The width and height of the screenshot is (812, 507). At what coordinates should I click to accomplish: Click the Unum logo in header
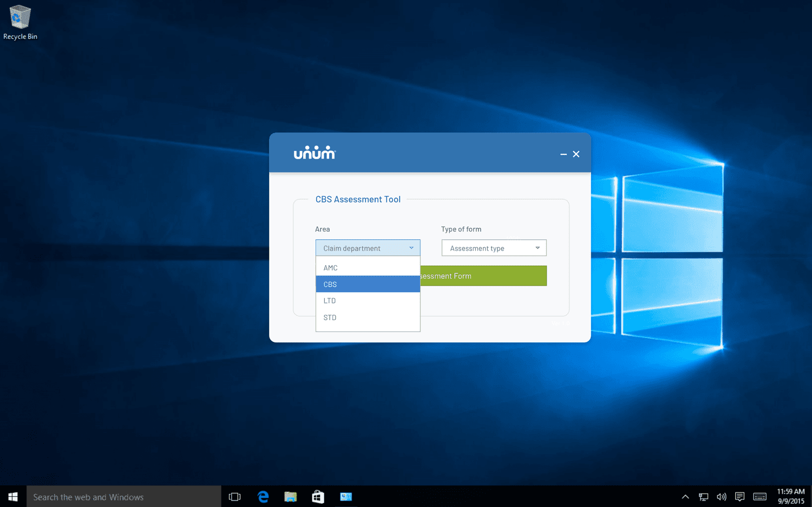tap(315, 153)
